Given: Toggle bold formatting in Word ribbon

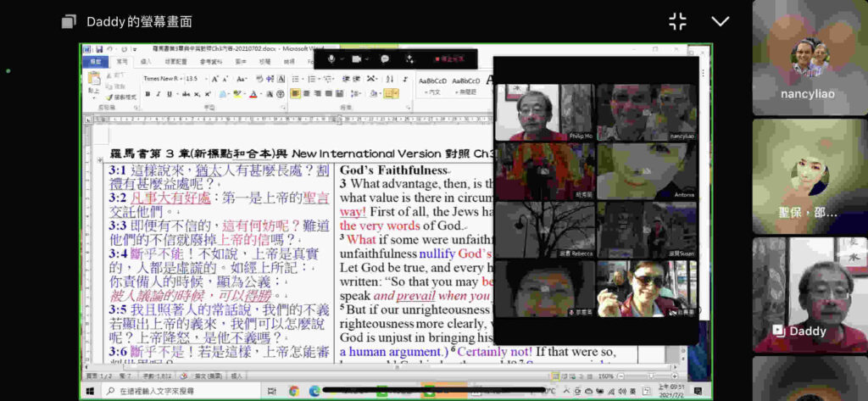Looking at the screenshot, I should coord(147,94).
